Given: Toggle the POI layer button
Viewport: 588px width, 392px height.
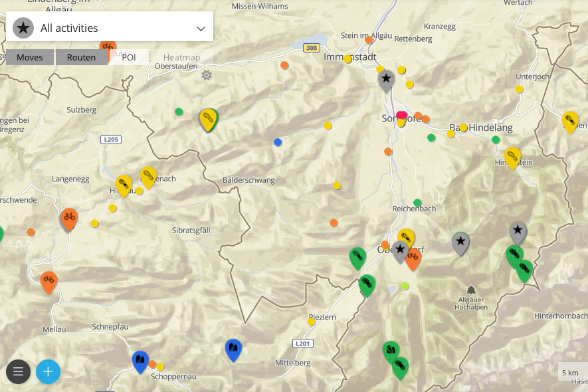Looking at the screenshot, I should point(129,57).
